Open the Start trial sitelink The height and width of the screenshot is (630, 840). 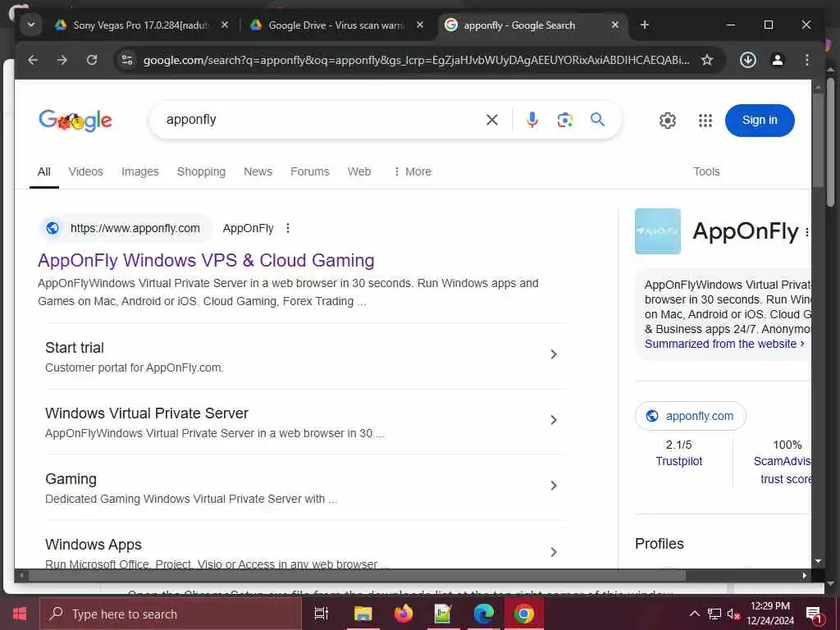pos(75,348)
